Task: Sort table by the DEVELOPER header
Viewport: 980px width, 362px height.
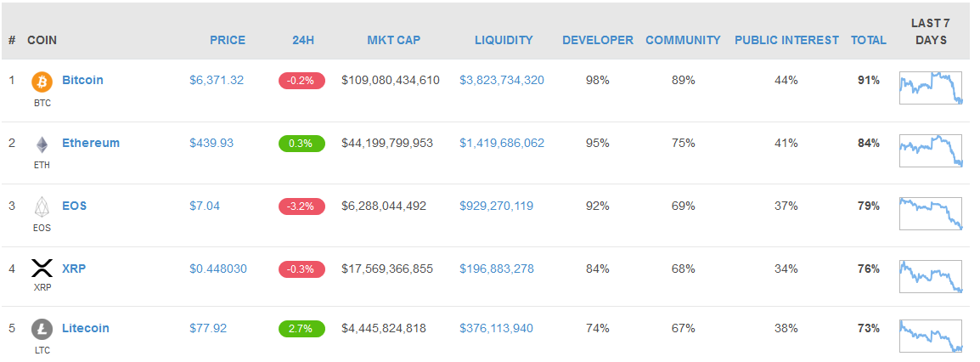Action: (598, 40)
